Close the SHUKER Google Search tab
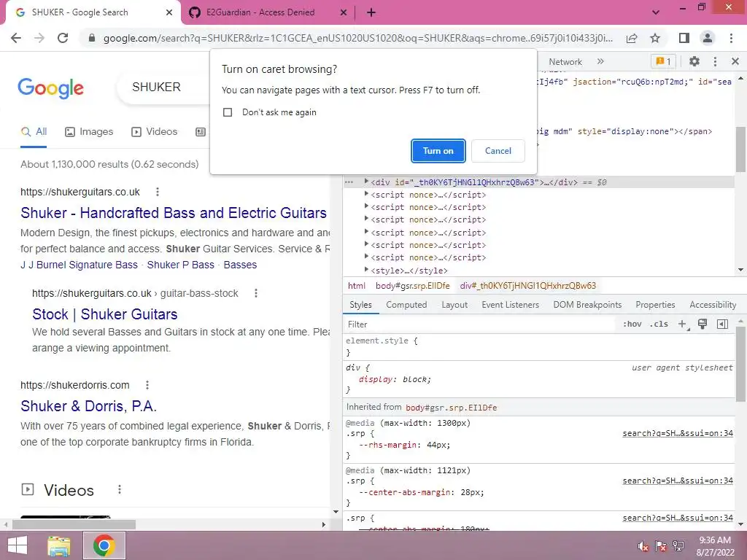 tap(169, 13)
